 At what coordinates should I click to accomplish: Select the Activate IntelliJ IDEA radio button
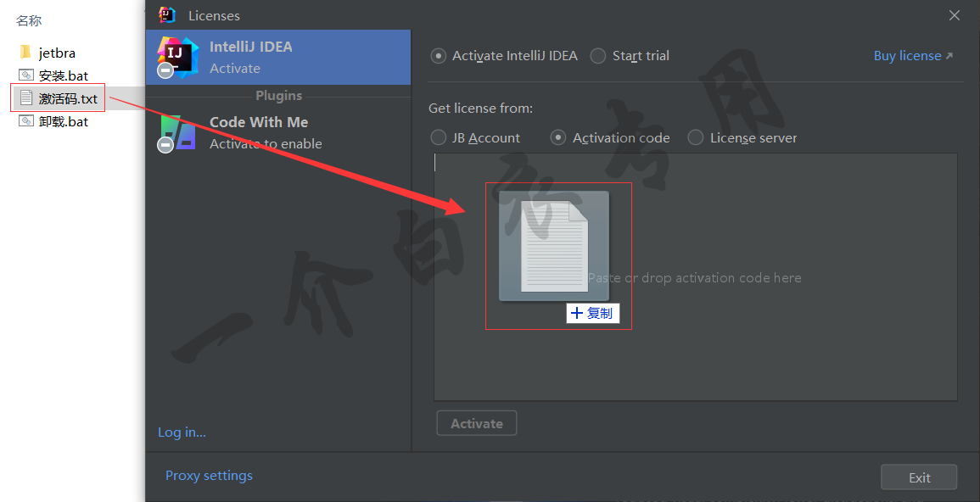pos(439,56)
